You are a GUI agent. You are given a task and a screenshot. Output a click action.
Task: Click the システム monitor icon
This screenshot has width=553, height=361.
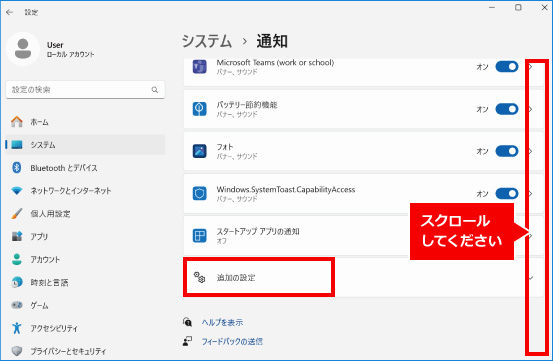click(17, 145)
